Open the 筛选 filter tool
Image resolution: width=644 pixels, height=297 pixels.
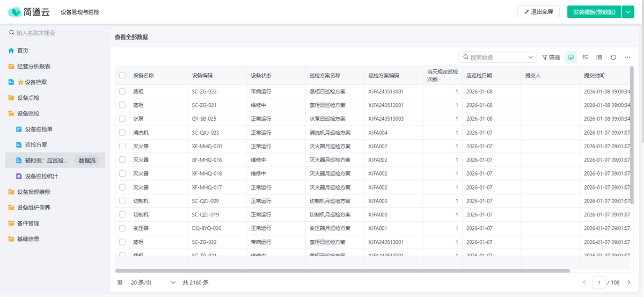[551, 57]
